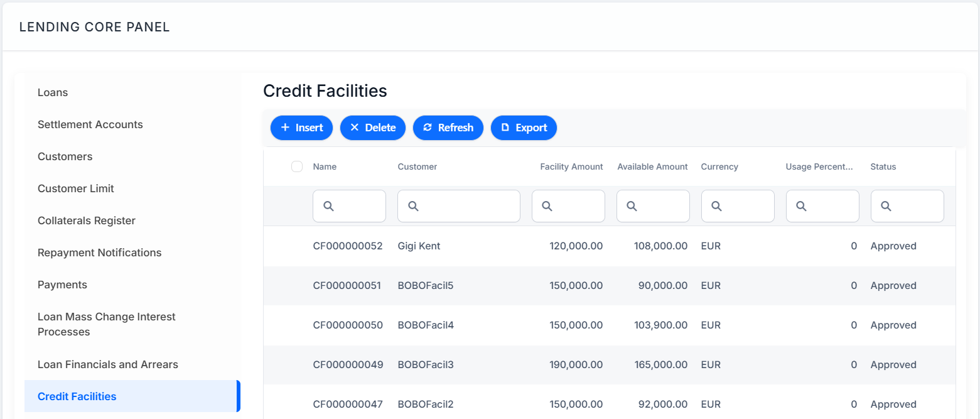The image size is (980, 419).
Task: Click the X icon on Delete button
Action: pyautogui.click(x=355, y=128)
